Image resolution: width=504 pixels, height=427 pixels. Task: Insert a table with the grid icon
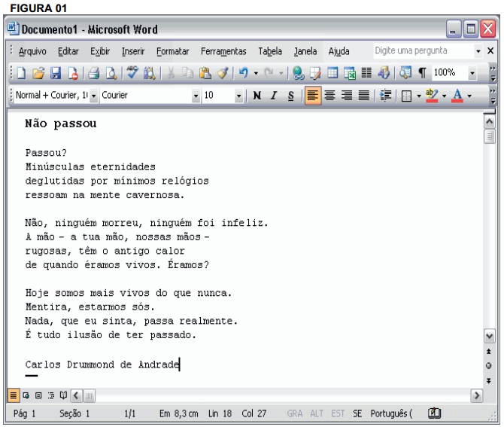(x=332, y=73)
